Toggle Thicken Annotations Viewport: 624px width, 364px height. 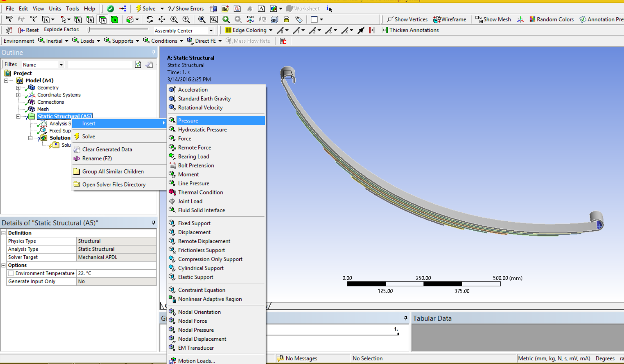pyautogui.click(x=410, y=30)
